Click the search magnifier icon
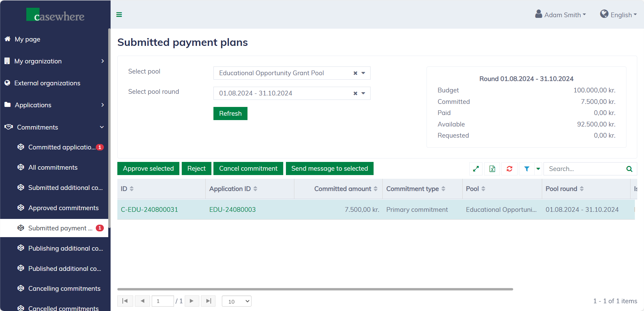This screenshot has height=311, width=644. [x=629, y=169]
